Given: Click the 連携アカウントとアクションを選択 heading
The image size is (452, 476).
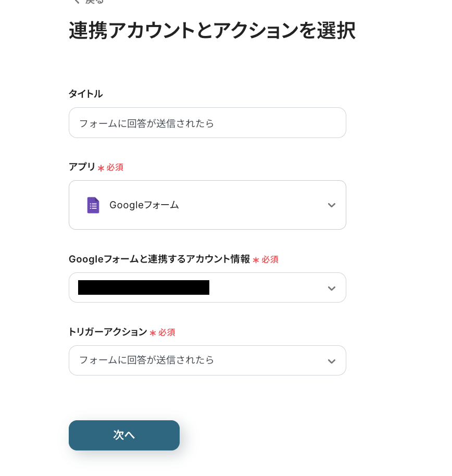Looking at the screenshot, I should click(212, 31).
